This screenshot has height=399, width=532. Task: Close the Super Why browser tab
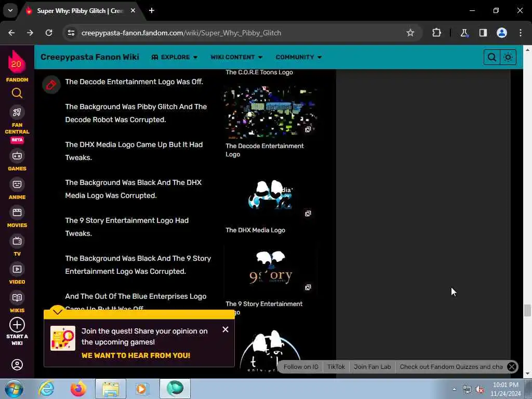133,10
